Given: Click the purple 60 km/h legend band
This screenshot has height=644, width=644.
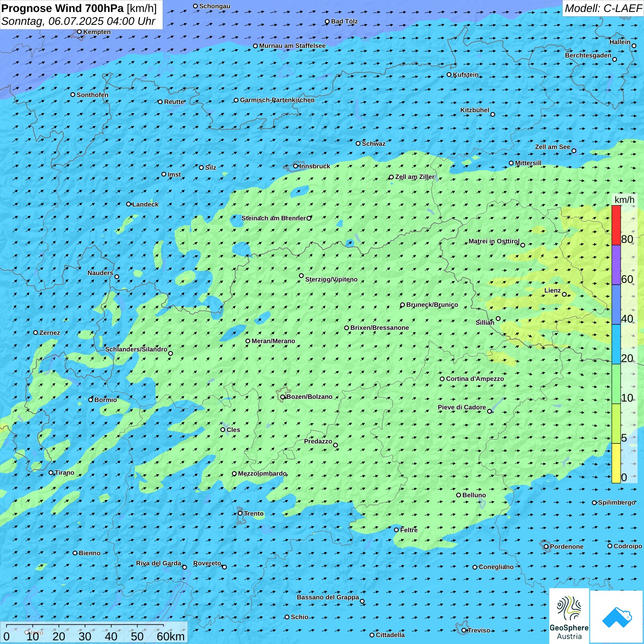Looking at the screenshot, I should tap(616, 264).
